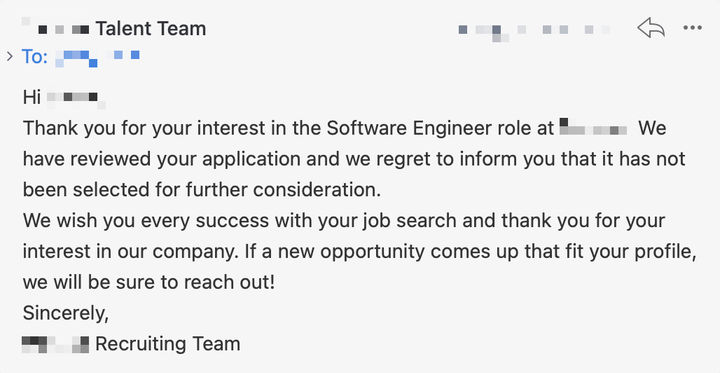Viewport: 720px width, 373px height.
Task: Select the "Talent Team" sender name
Action: [151, 29]
